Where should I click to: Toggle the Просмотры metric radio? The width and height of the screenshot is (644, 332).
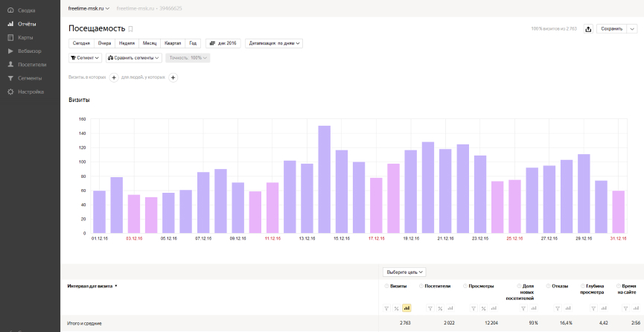tap(465, 286)
